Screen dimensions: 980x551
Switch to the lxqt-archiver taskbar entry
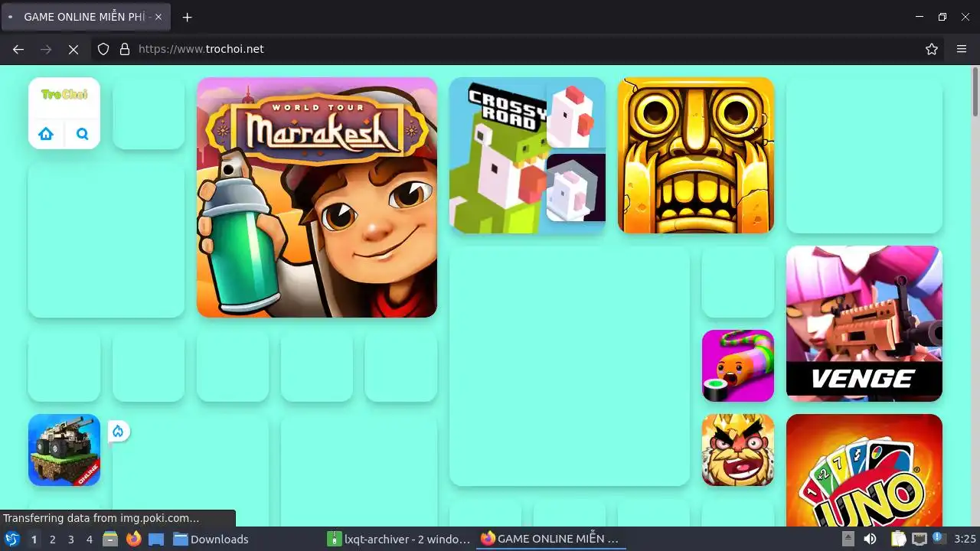[399, 539]
